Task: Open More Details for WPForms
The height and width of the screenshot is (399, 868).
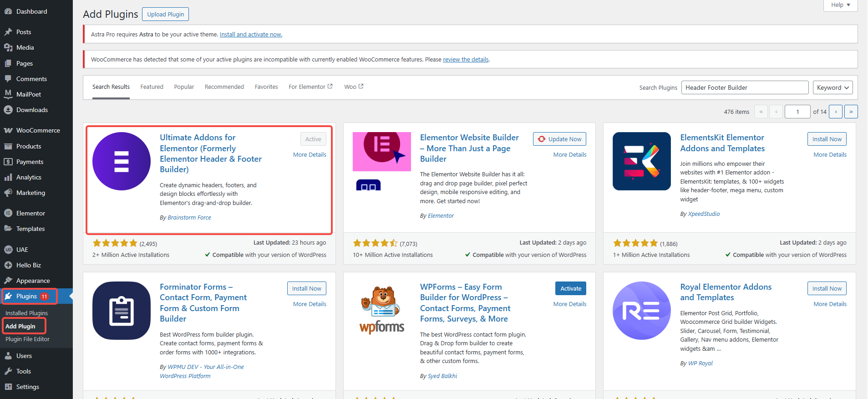Action: pyautogui.click(x=570, y=304)
